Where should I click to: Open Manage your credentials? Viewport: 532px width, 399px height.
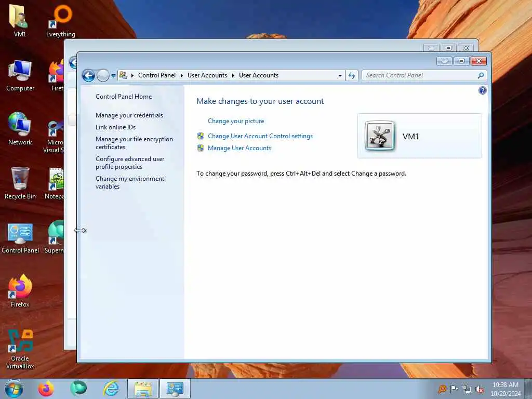click(x=129, y=115)
